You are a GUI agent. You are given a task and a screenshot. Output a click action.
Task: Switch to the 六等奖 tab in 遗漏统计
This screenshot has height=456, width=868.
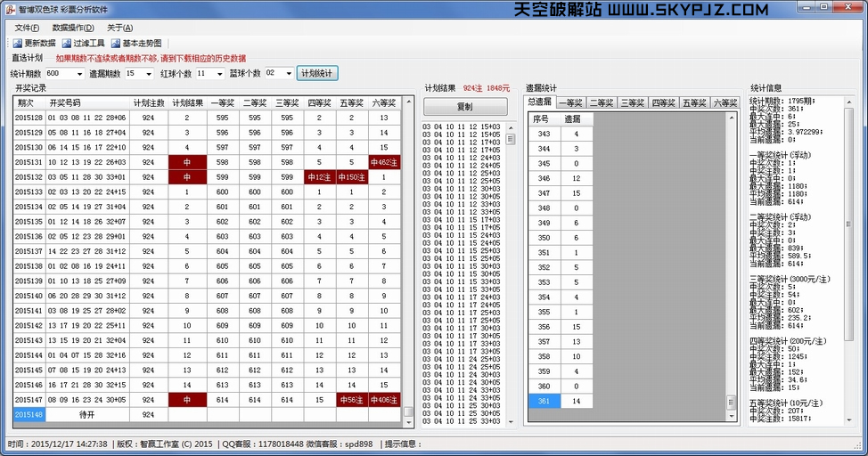pyautogui.click(x=724, y=103)
